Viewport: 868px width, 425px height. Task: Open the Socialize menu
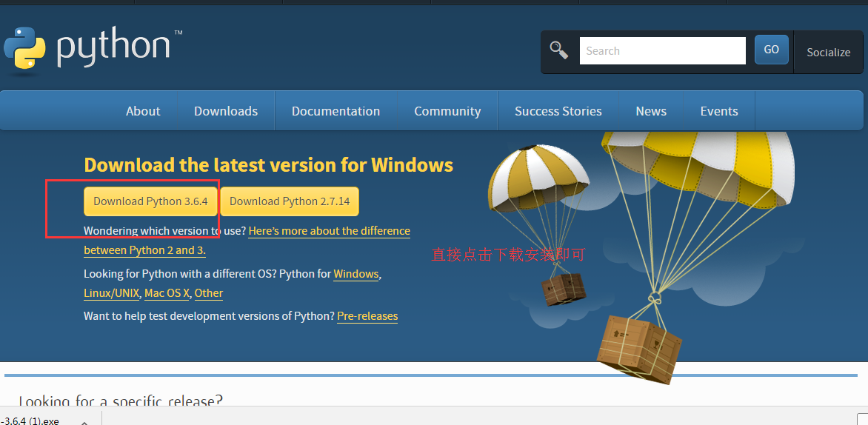click(828, 53)
